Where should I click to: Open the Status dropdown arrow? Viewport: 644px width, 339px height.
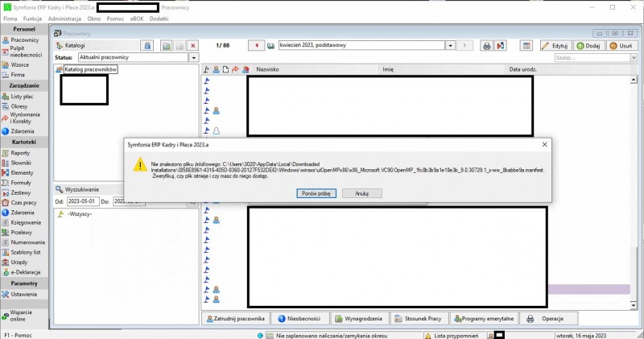194,57
